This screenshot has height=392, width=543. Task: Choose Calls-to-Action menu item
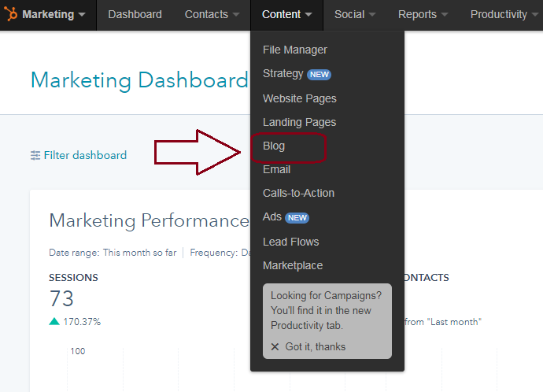pyautogui.click(x=298, y=193)
